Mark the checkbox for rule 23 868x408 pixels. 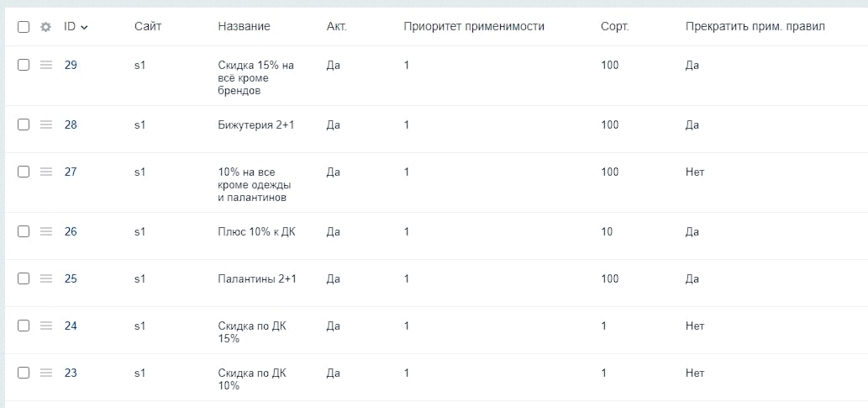24,373
